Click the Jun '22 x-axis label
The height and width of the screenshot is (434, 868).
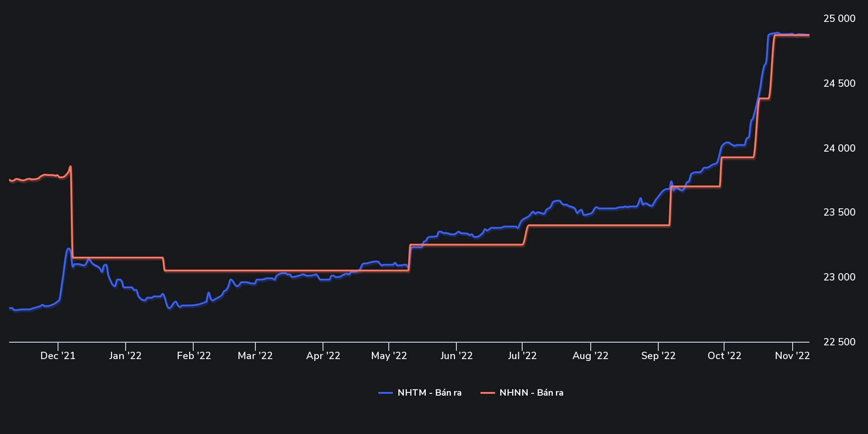[456, 356]
